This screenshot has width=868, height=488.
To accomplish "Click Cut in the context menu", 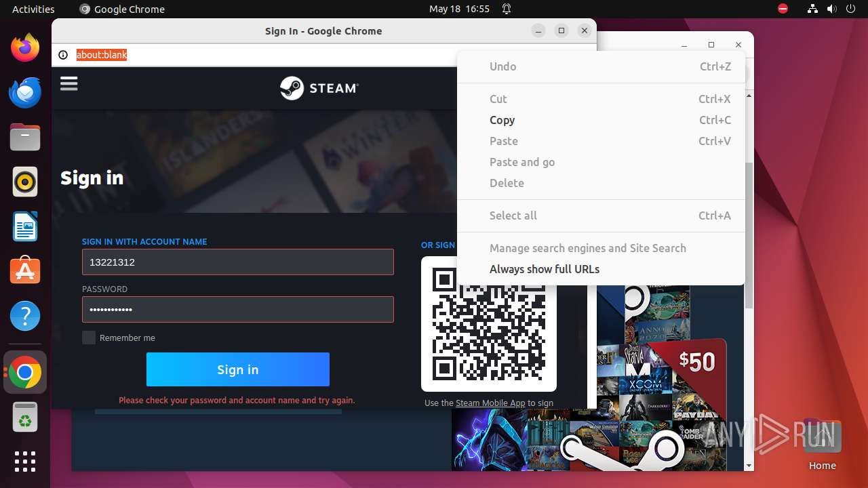I will point(601,99).
